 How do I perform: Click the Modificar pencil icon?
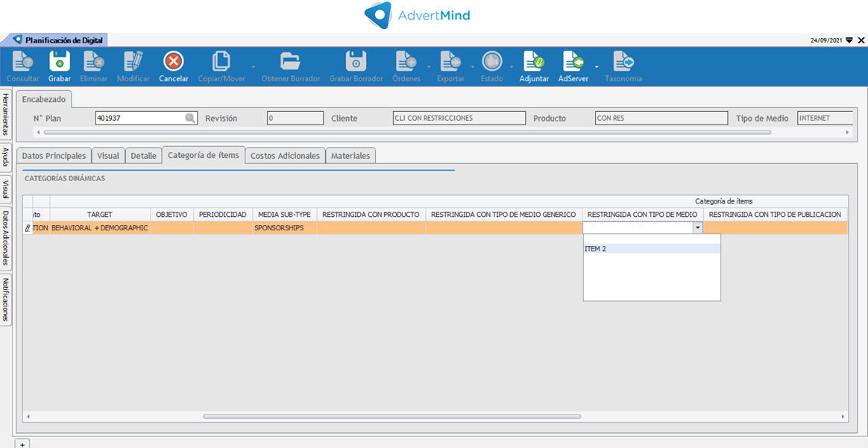click(133, 61)
